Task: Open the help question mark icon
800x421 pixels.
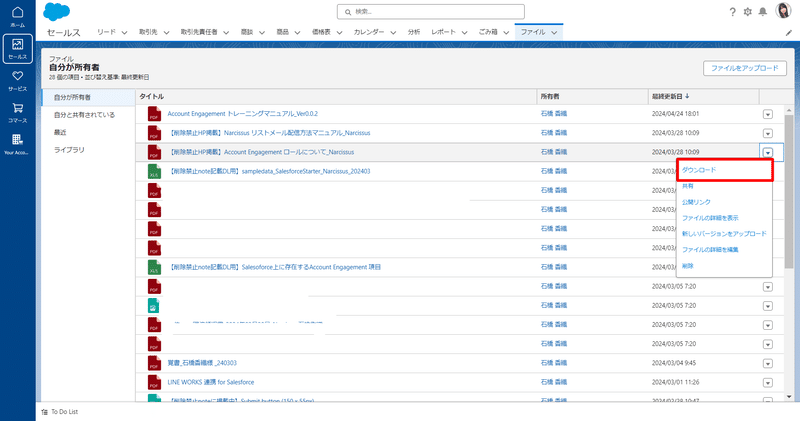Action: 732,12
